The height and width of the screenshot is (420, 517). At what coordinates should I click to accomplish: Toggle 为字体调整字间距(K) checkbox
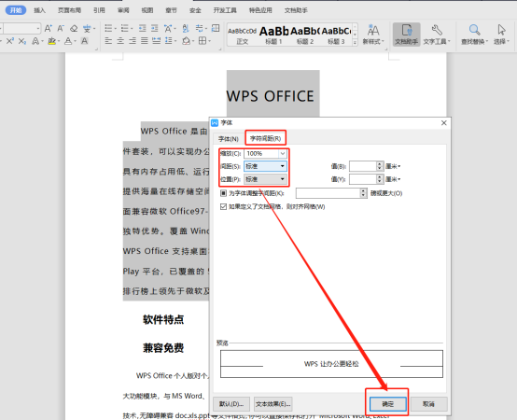[x=224, y=193]
